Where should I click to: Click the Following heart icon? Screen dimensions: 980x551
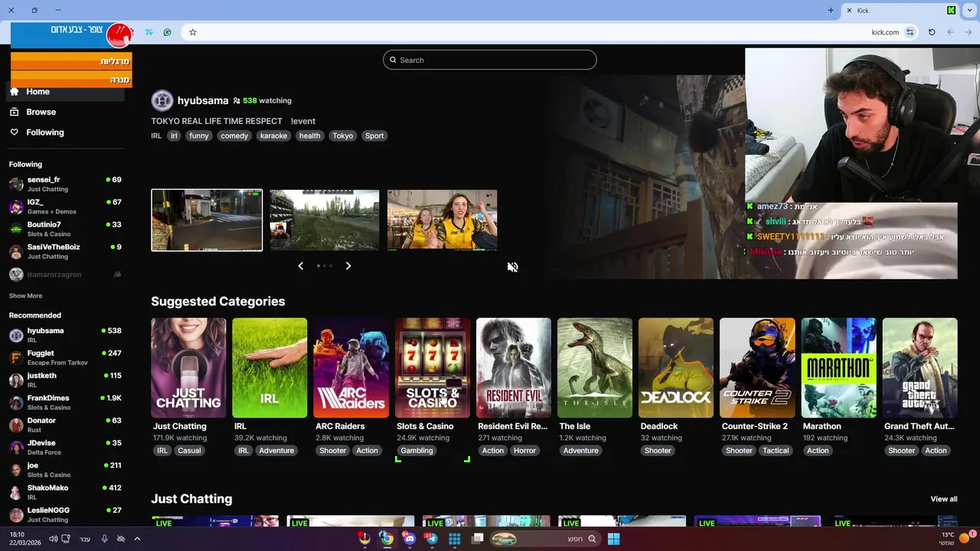point(14,132)
